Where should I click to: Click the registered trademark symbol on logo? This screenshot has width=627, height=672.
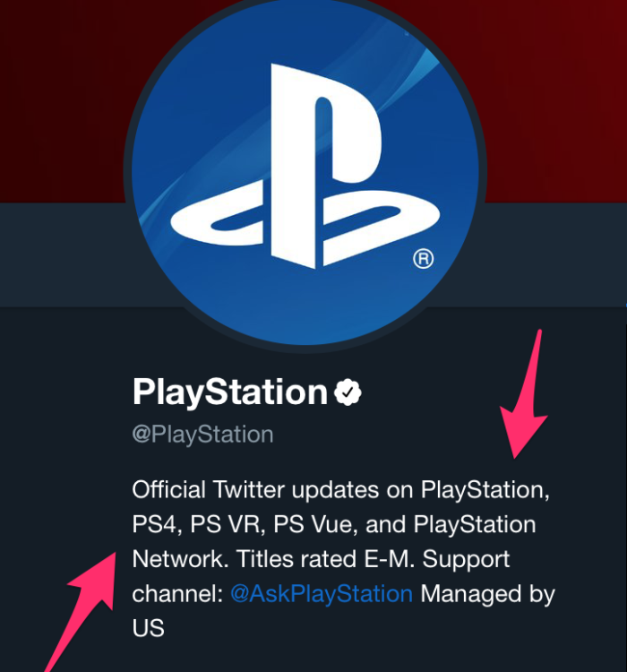click(424, 259)
